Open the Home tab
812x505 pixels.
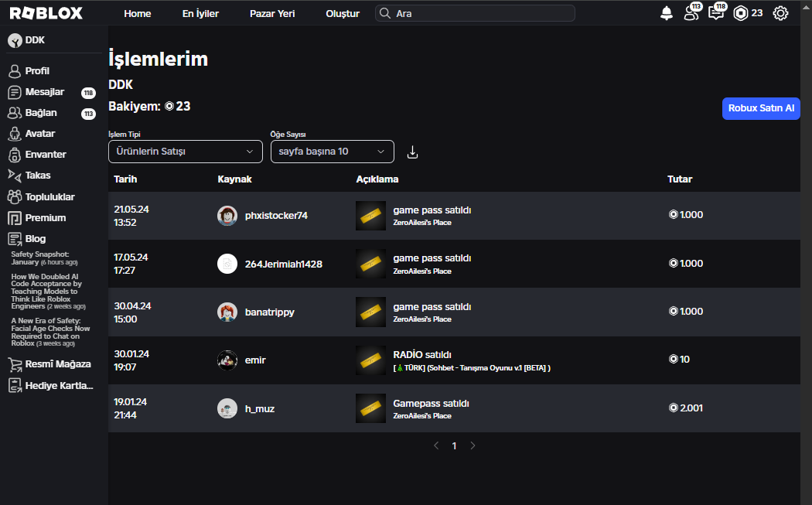click(137, 13)
